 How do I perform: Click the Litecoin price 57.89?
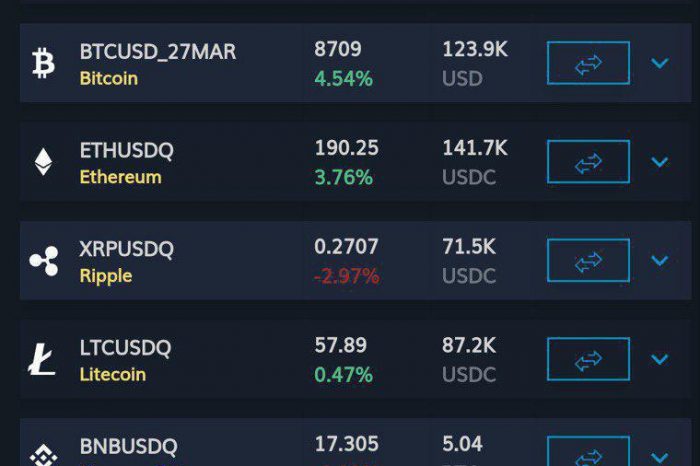[341, 345]
